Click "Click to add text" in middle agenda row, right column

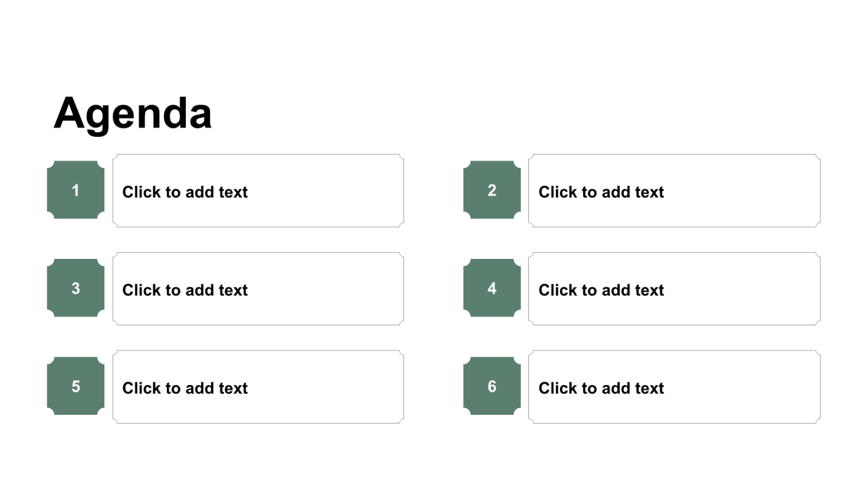pyautogui.click(x=601, y=290)
